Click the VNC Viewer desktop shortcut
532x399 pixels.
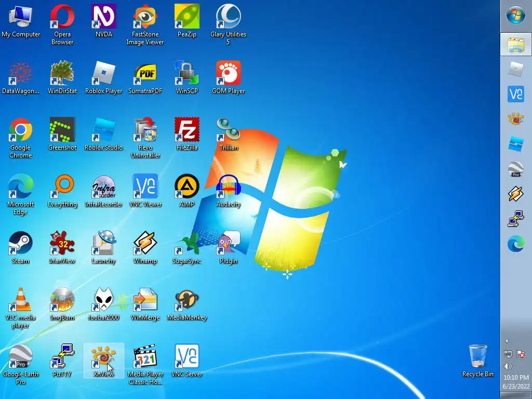pyautogui.click(x=145, y=191)
